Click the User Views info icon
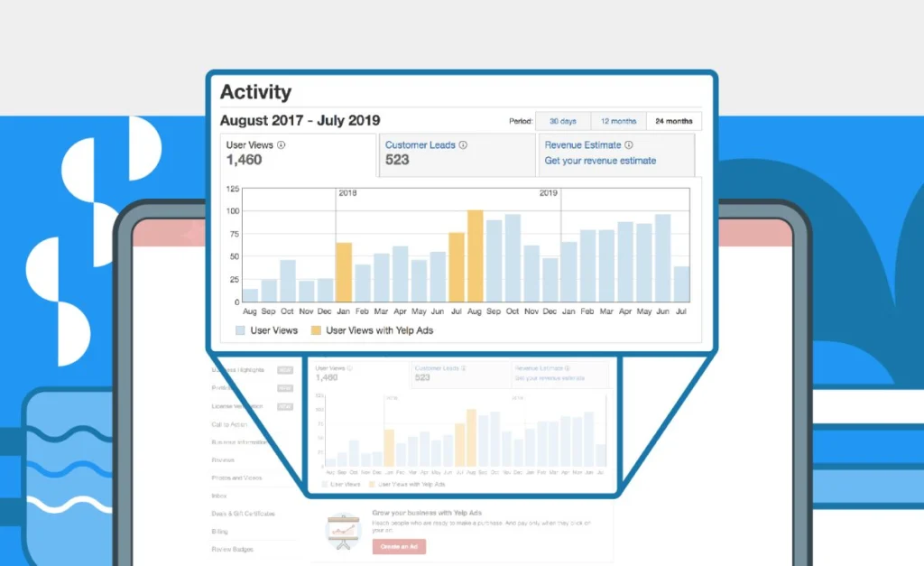Screen dimensions: 924x566 pos(281,144)
